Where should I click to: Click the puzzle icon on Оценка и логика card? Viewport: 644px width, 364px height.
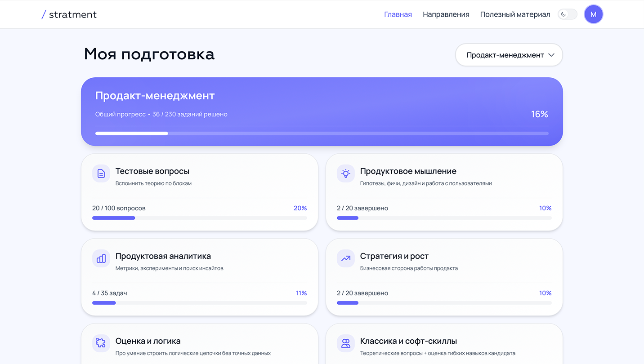point(101,343)
